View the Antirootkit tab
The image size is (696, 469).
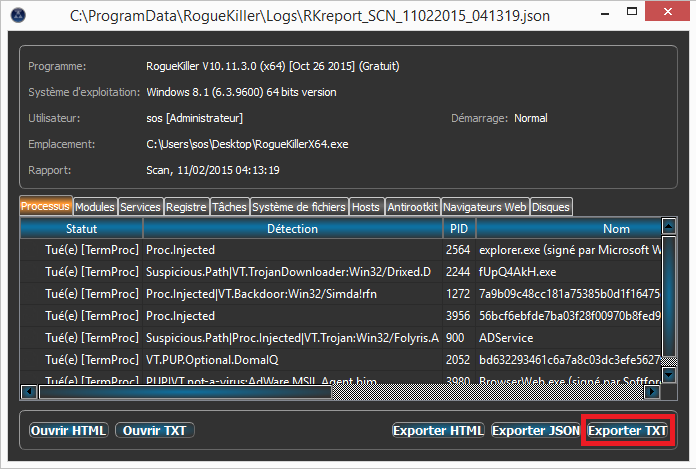413,207
